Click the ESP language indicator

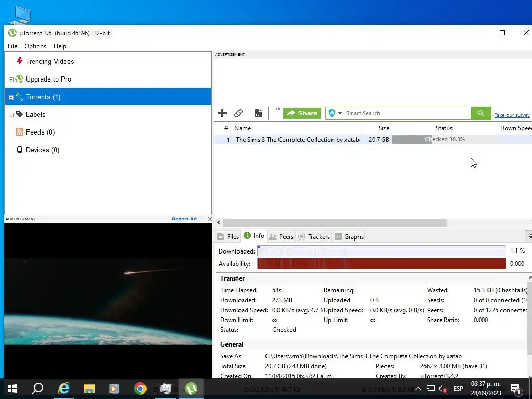click(458, 389)
